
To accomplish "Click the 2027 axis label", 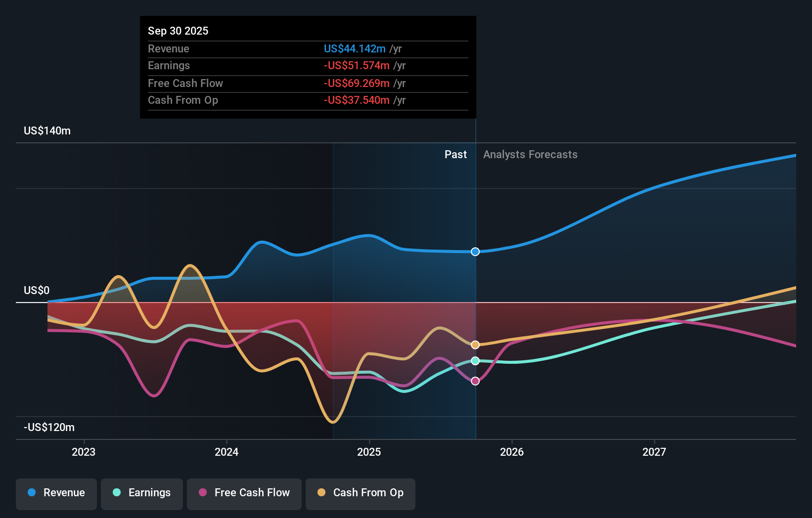I will [654, 451].
